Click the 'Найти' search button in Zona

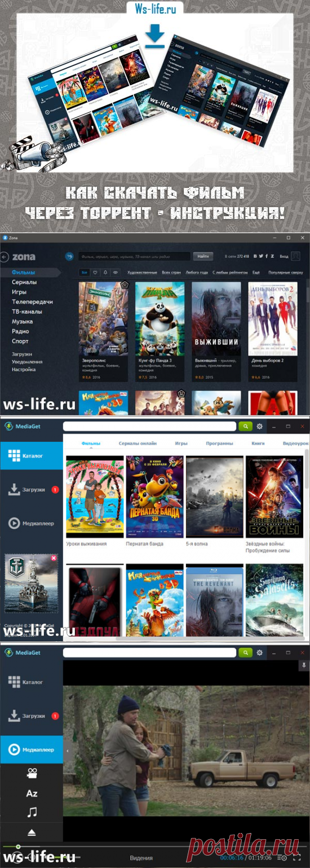[x=202, y=256]
